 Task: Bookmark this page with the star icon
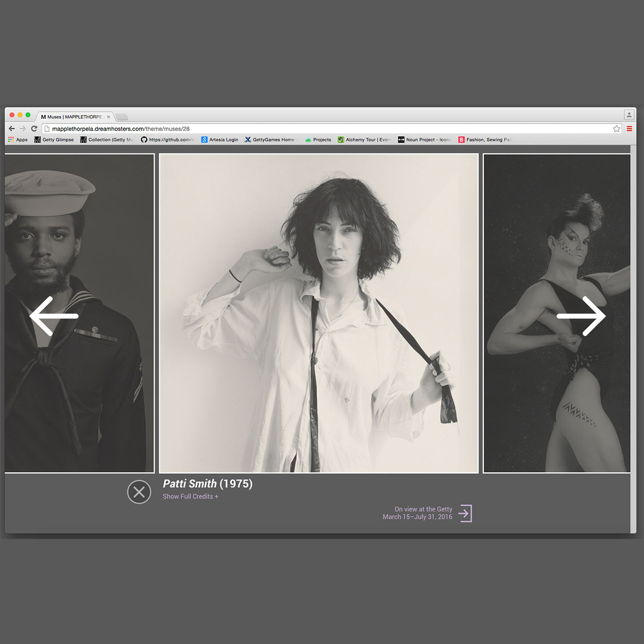tap(616, 129)
